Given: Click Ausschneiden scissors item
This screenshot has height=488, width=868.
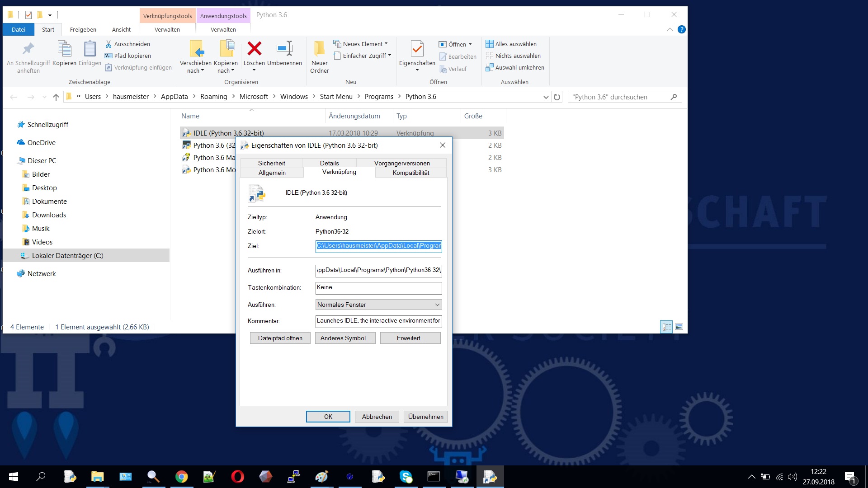Looking at the screenshot, I should point(127,44).
